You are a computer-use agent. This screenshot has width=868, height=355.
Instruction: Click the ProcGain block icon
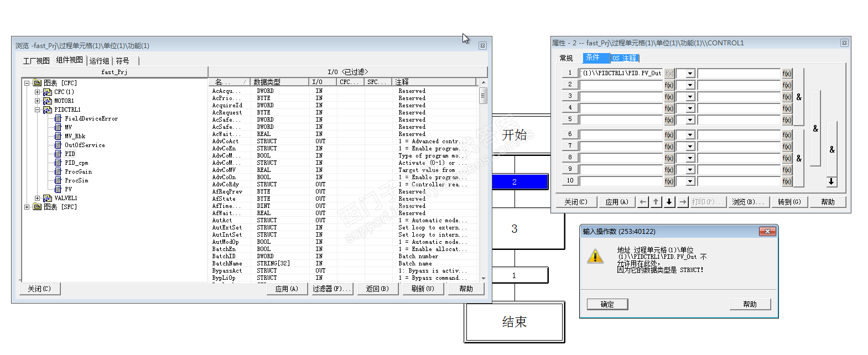[x=58, y=171]
